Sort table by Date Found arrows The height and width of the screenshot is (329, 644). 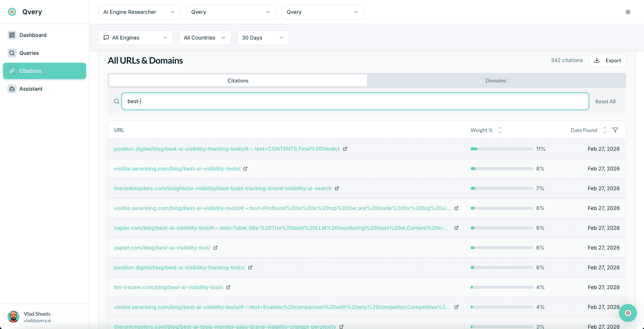point(604,130)
